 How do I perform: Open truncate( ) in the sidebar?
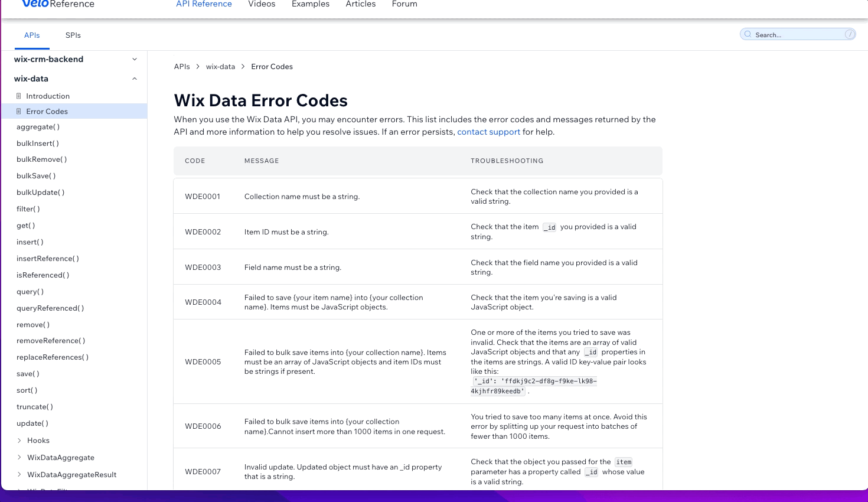pos(35,407)
